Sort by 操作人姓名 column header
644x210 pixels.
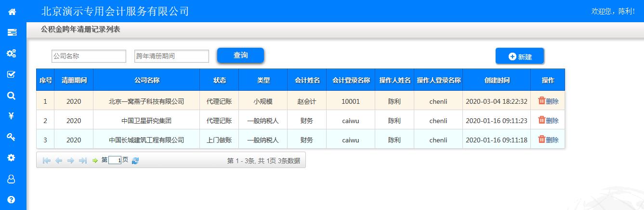click(x=394, y=80)
